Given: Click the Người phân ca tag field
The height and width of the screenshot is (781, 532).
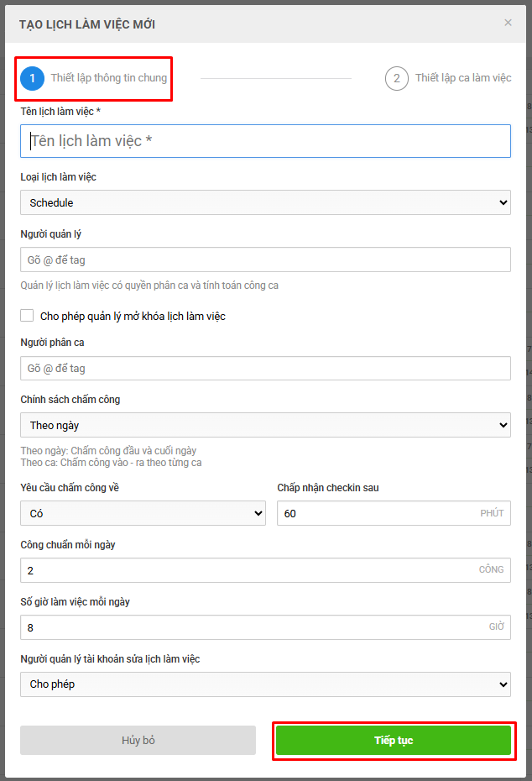Looking at the screenshot, I should (x=265, y=368).
